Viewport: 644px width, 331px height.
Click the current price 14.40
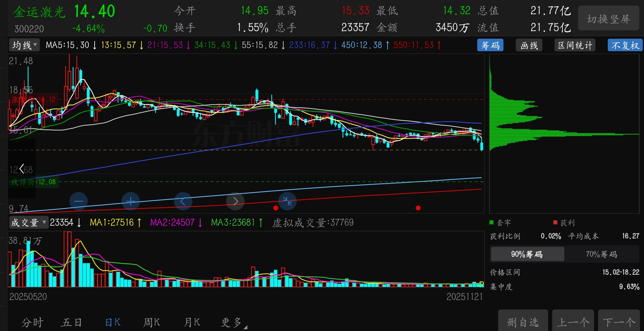point(95,12)
